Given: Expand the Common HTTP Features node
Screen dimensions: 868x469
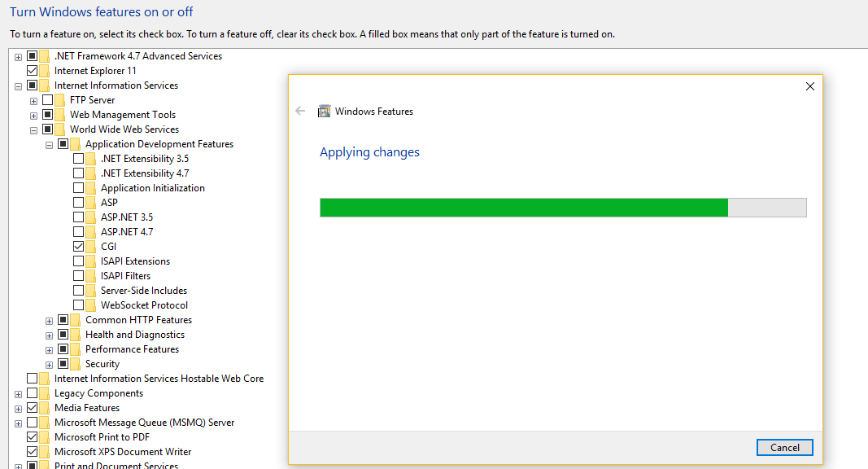Looking at the screenshot, I should [49, 321].
